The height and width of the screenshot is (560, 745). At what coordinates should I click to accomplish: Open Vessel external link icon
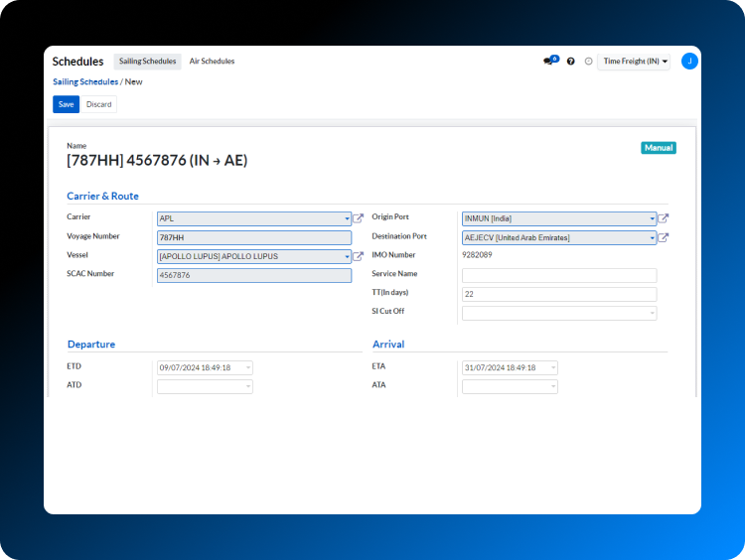(x=358, y=256)
